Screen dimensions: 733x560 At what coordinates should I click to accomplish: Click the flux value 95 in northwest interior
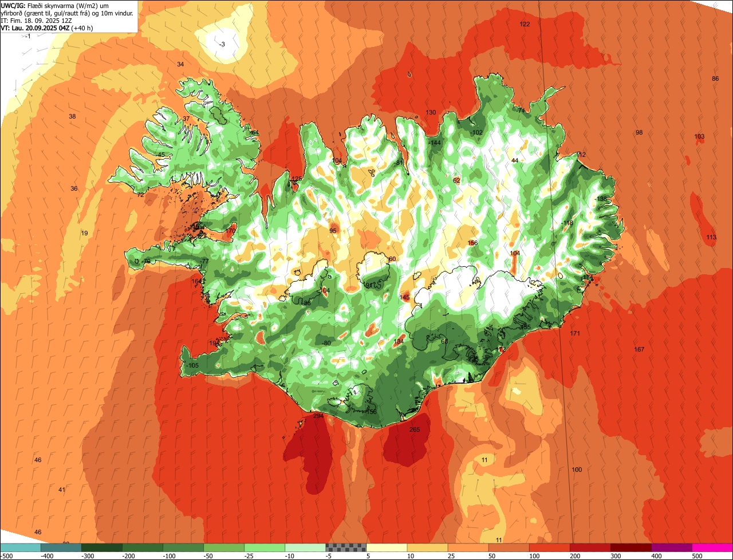click(x=333, y=231)
